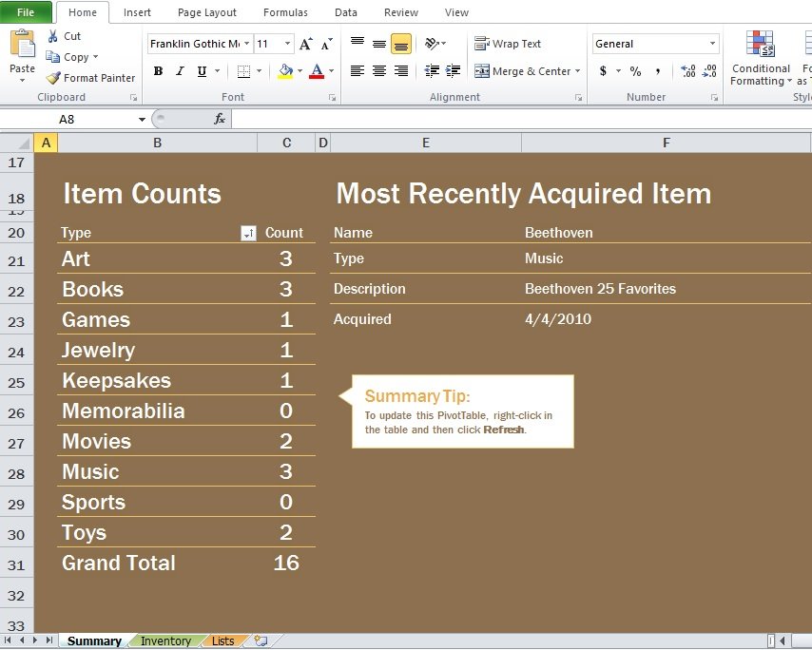Click the Fill Color paint bucket swatch
Screen dimensions: 812x650
pos(285,71)
